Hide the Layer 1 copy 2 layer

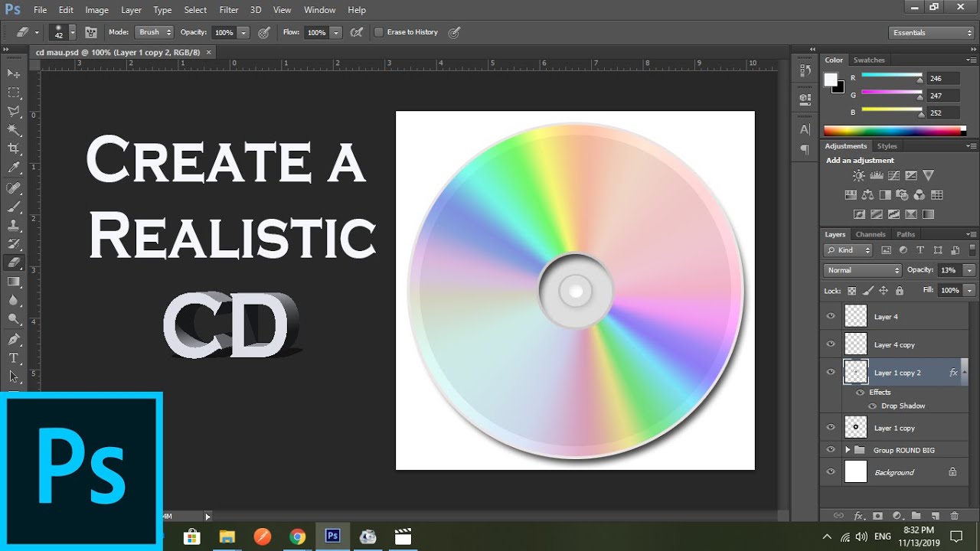point(831,372)
